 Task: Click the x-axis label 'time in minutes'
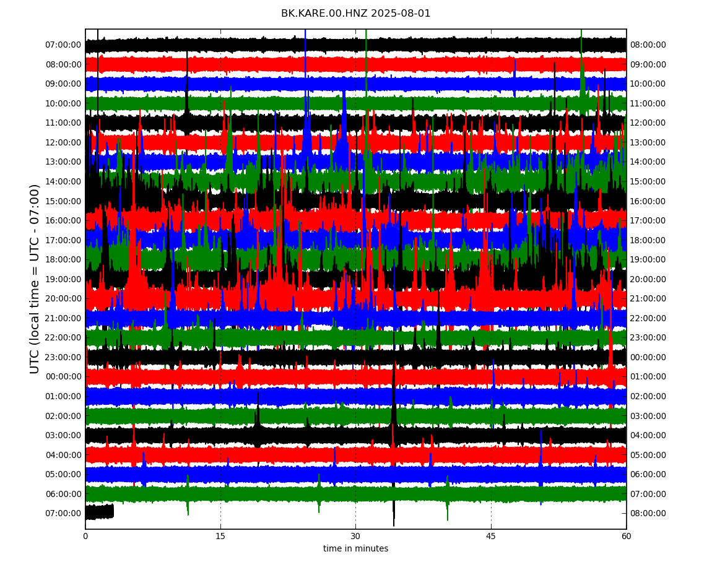point(355,548)
